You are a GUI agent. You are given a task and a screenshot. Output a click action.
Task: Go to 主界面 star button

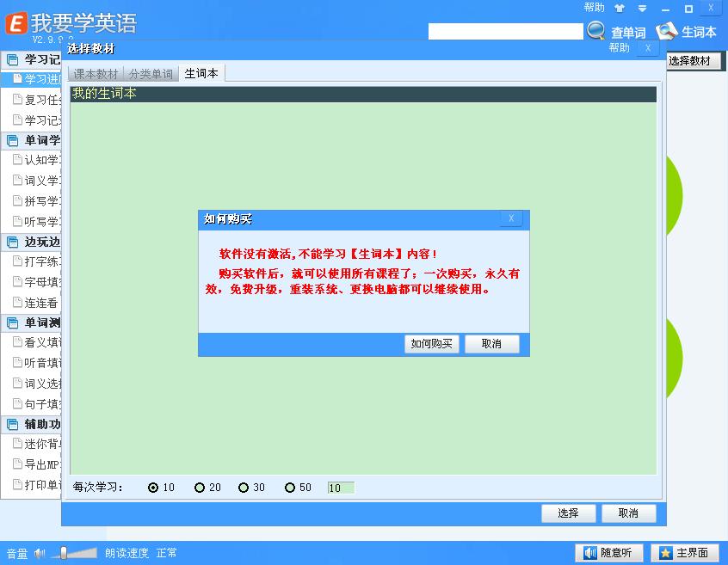point(685,553)
